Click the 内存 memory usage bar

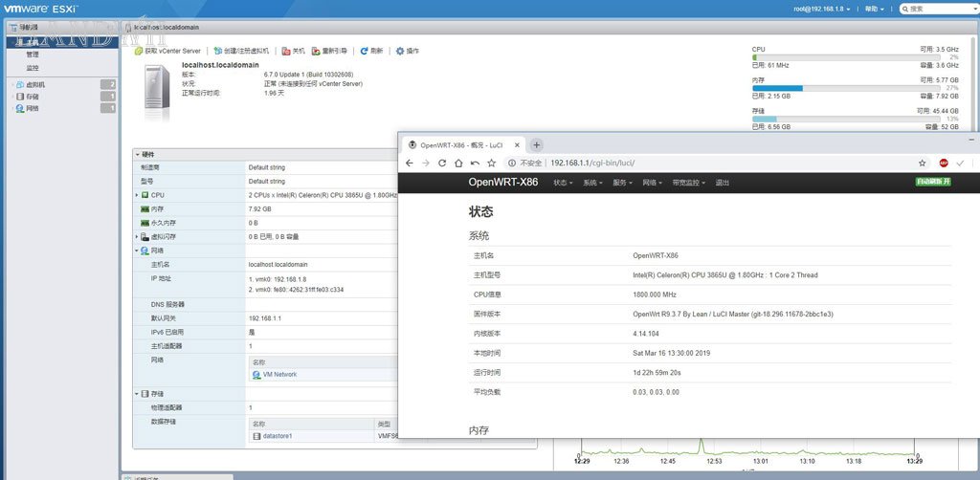(846, 88)
